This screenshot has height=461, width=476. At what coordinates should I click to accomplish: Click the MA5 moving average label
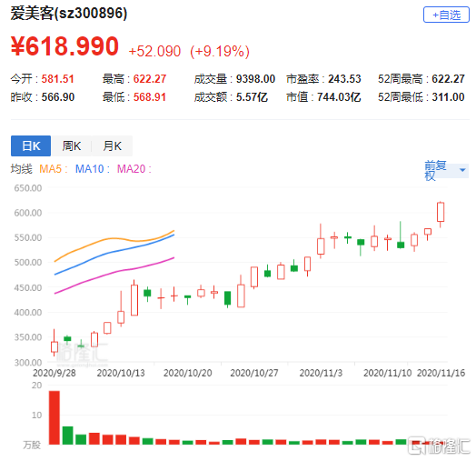[x=53, y=169]
